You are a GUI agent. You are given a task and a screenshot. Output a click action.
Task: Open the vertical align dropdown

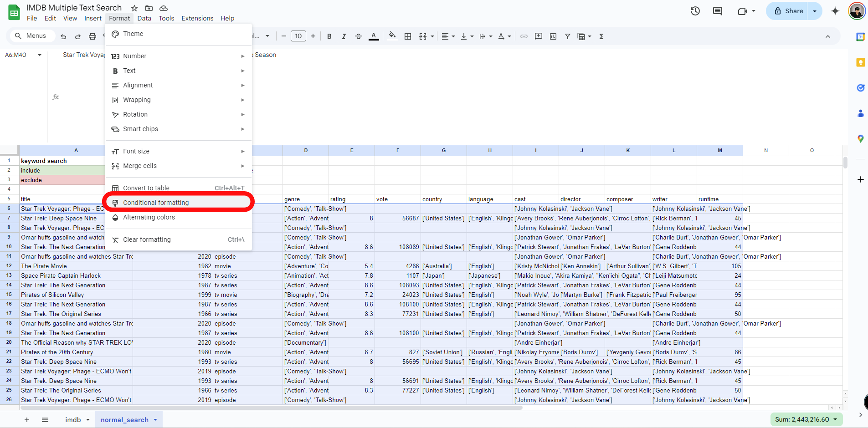point(467,36)
